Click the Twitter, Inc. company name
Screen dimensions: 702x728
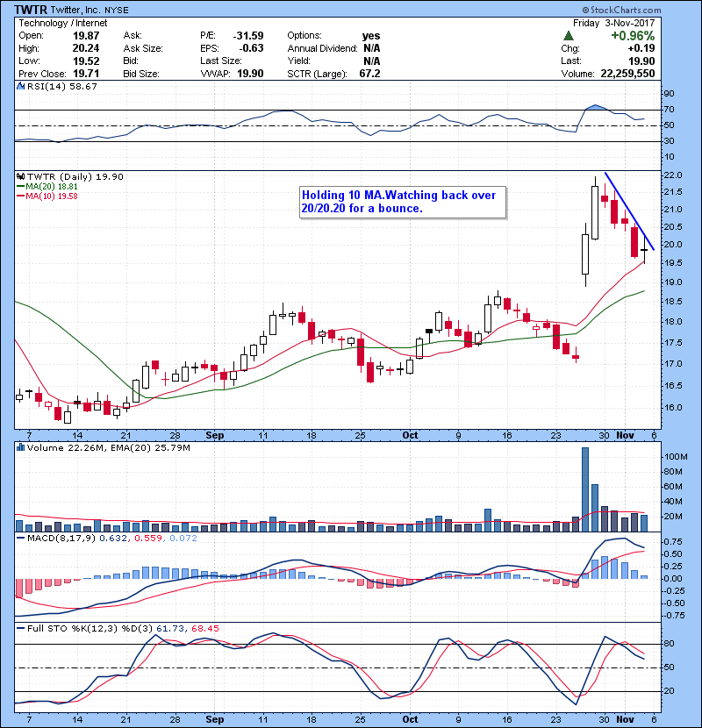tap(76, 10)
